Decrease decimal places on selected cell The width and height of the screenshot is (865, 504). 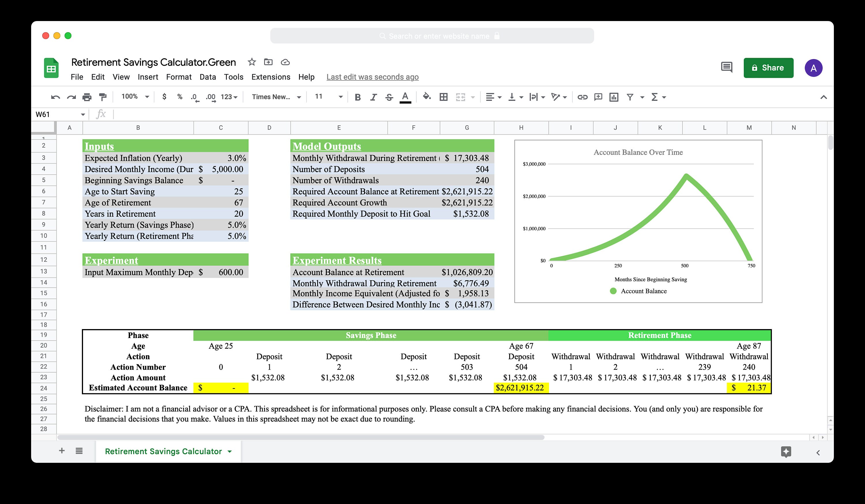click(x=194, y=97)
